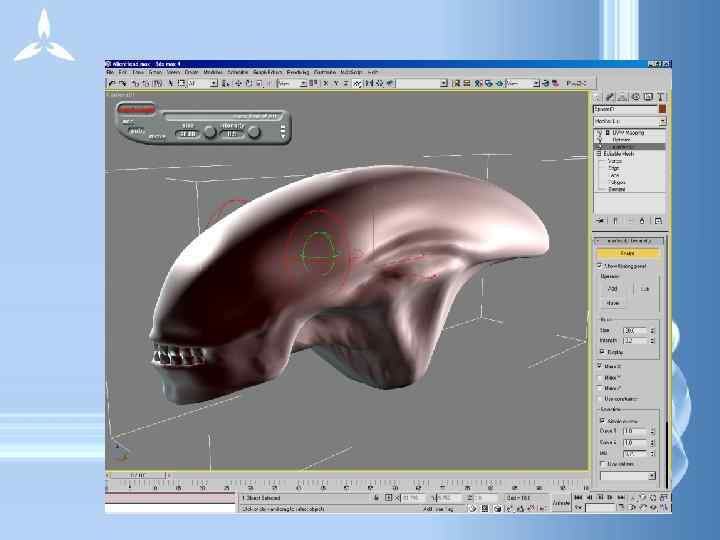
Task: Toggle the UVW Mapping modifier lightbulb
Action: point(600,132)
